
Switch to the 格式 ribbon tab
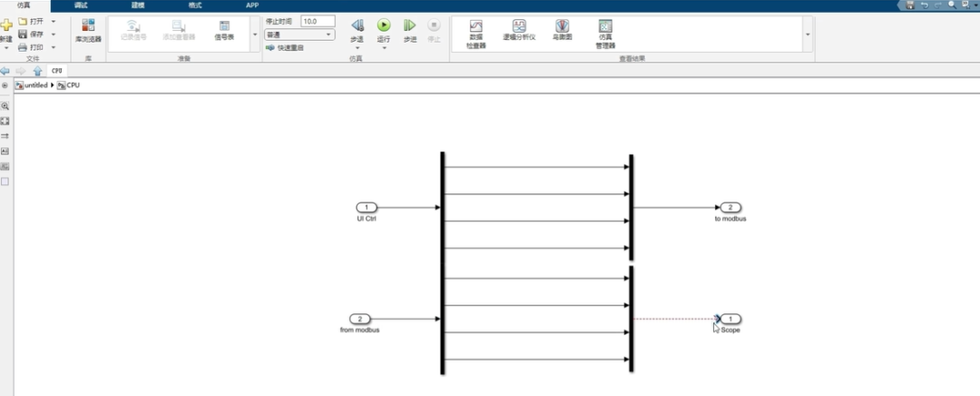(x=195, y=5)
